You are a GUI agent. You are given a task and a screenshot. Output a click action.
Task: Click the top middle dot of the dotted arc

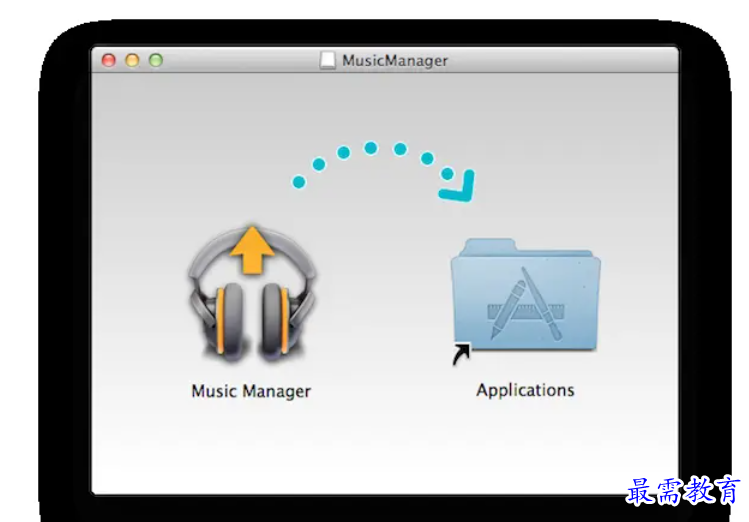371,148
